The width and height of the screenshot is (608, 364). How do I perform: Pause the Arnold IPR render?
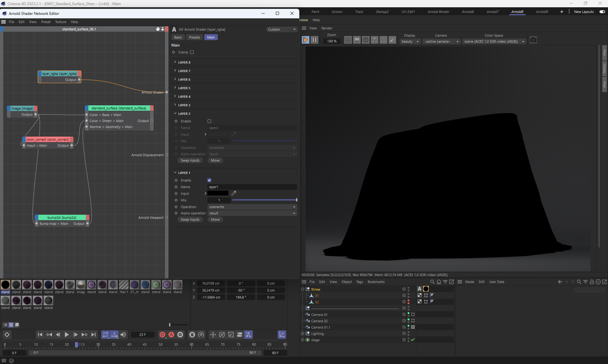(314, 40)
